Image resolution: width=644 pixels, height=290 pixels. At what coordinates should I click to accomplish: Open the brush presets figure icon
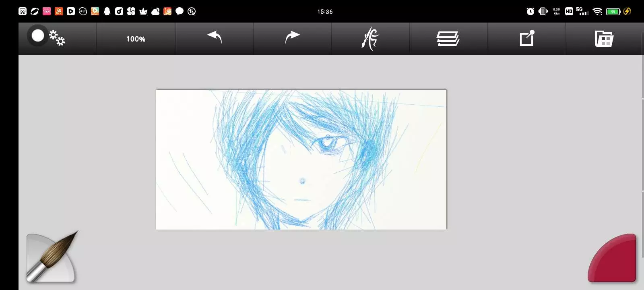(370, 39)
